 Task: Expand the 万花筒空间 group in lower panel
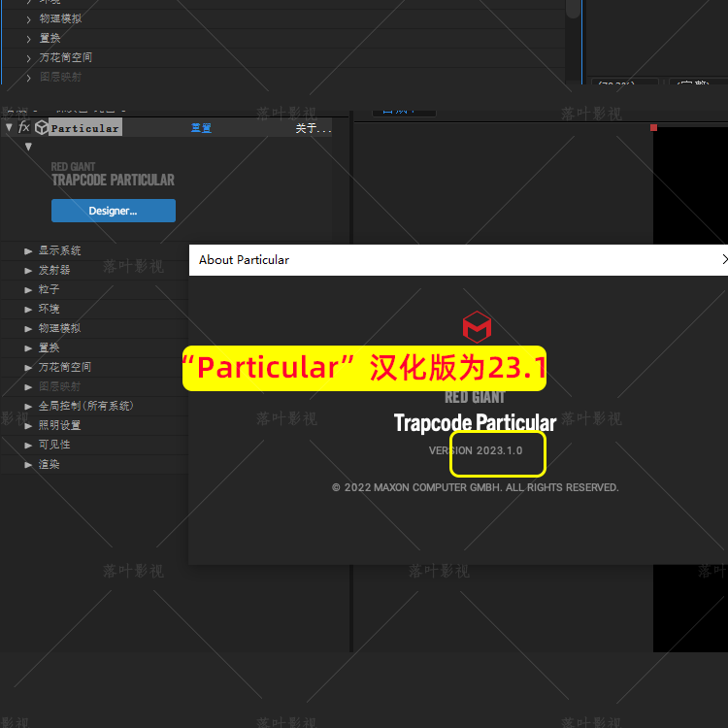click(28, 368)
